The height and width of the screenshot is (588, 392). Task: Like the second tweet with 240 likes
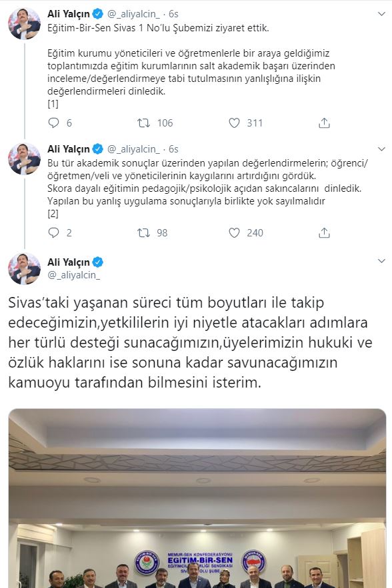pyautogui.click(x=234, y=232)
